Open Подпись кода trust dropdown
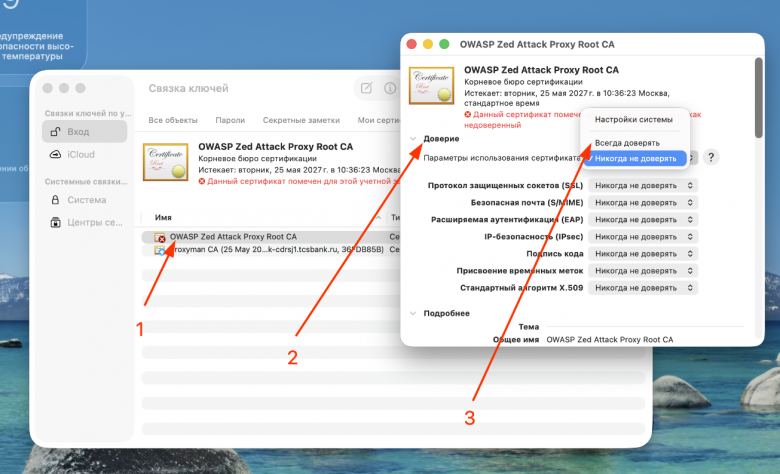The height and width of the screenshot is (474, 780). (x=643, y=254)
